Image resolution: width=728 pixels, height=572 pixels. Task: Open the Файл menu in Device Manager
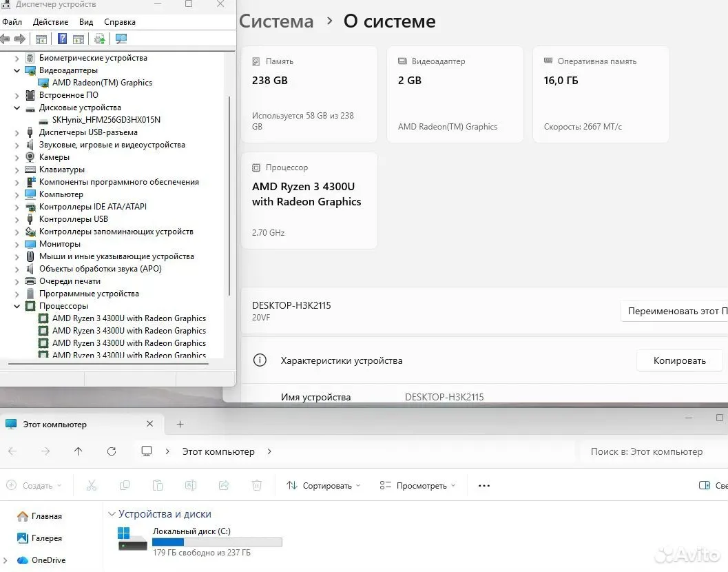pyautogui.click(x=12, y=22)
